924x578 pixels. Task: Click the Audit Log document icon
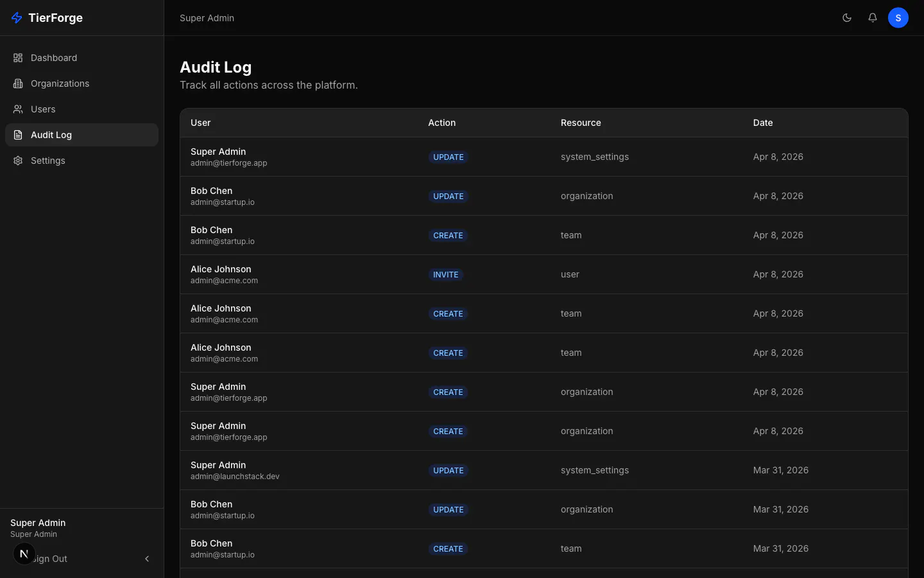[18, 135]
